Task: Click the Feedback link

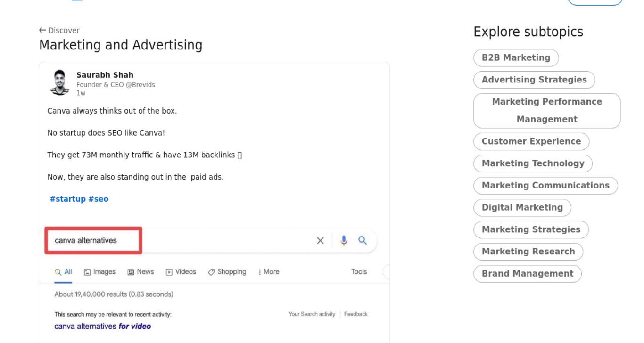Action: coord(356,314)
